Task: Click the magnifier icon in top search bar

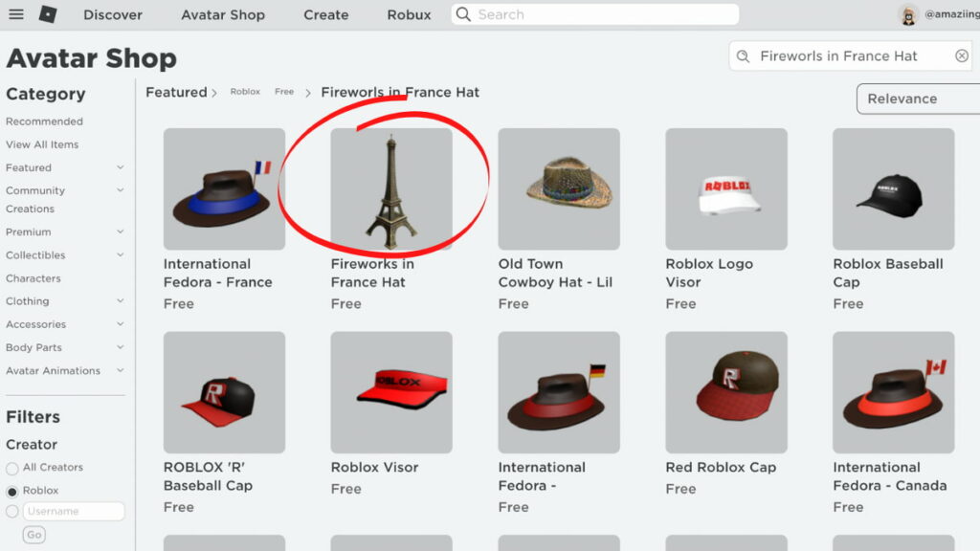Action: tap(463, 14)
